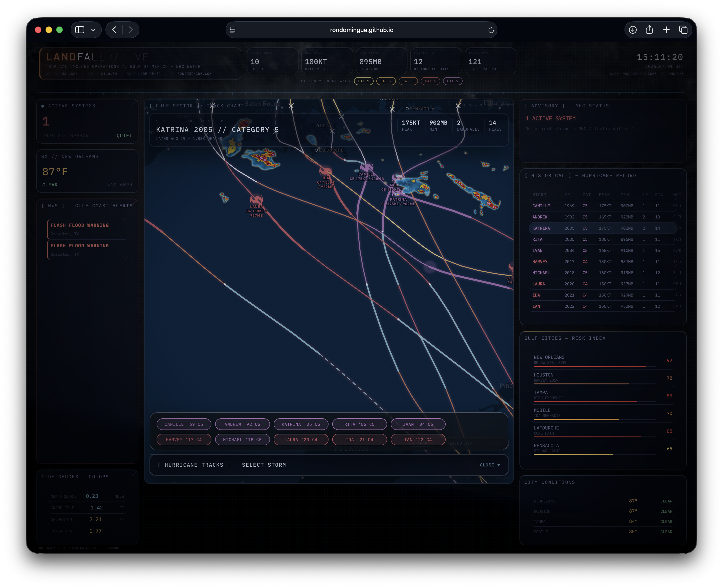Click the 87°F New Orleans temperature
This screenshot has height=588, width=723.
55,172
